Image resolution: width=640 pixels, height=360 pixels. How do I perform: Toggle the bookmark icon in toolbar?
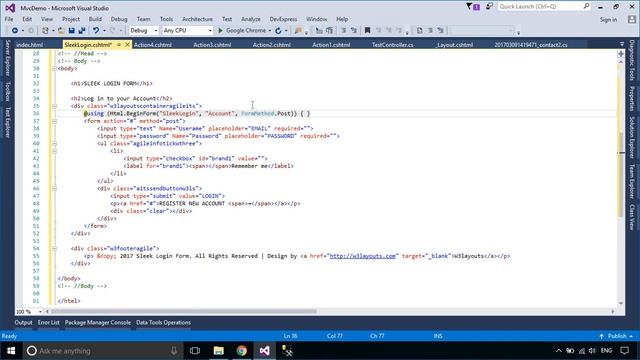[x=367, y=31]
